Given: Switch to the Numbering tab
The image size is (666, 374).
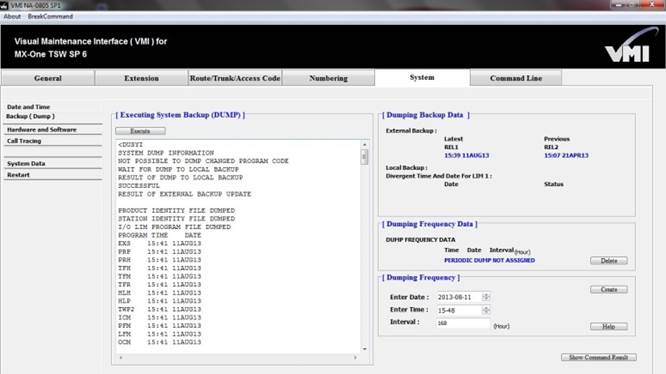Looking at the screenshot, I should [328, 78].
